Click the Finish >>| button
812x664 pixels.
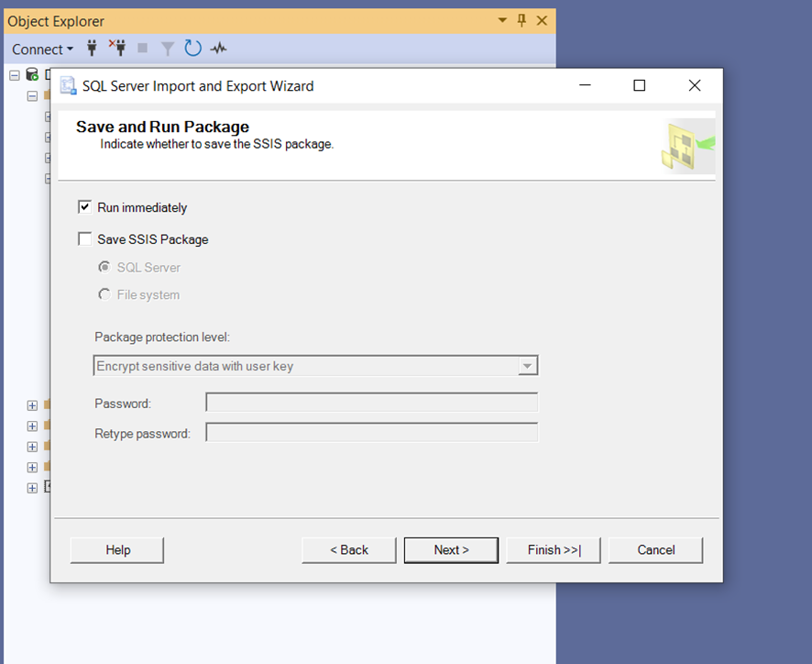pyautogui.click(x=554, y=550)
